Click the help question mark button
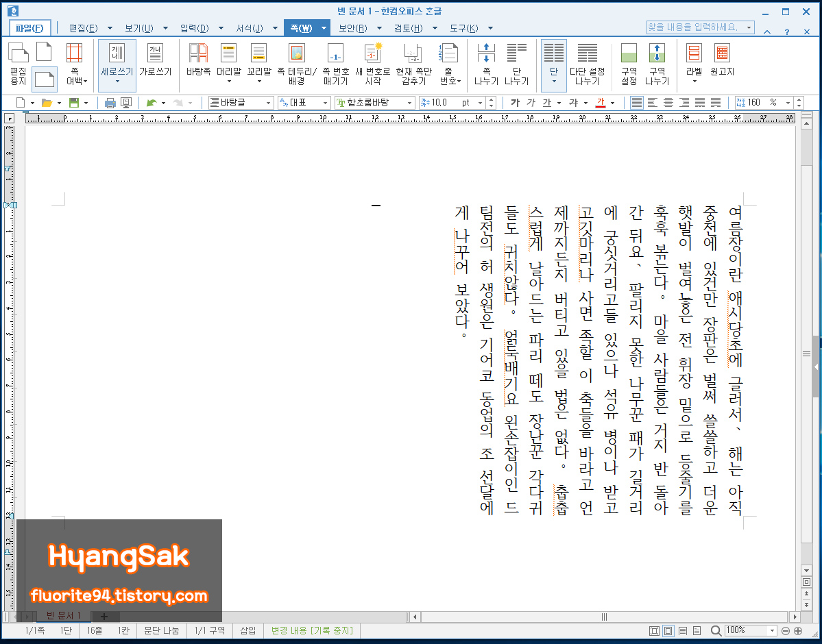Screen dimensions: 822x644 click(787, 32)
